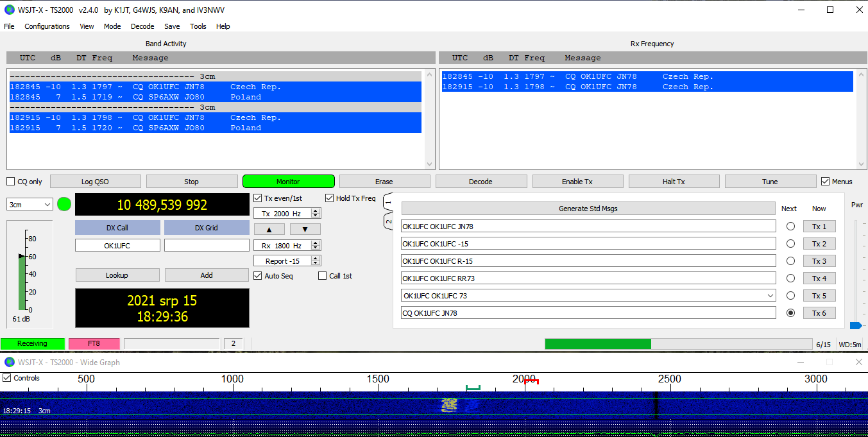Increase the Tx 2000 Hz spinner
Screen dimensions: 868x437
316,211
